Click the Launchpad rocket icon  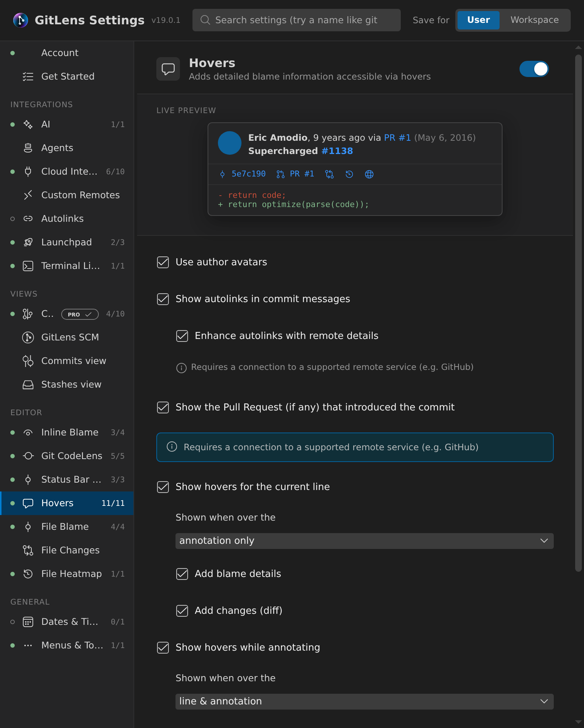[x=28, y=242]
